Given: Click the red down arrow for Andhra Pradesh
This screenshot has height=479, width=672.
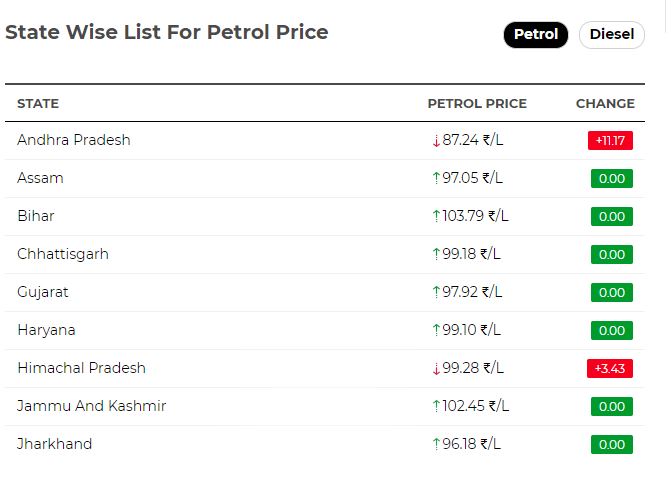Looking at the screenshot, I should click(x=436, y=141).
